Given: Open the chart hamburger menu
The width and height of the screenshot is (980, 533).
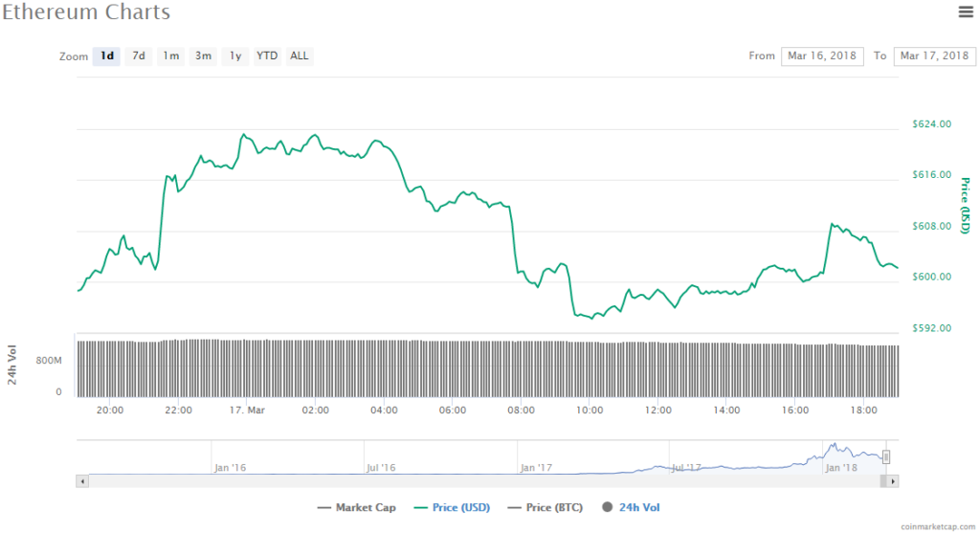Looking at the screenshot, I should tap(966, 11).
